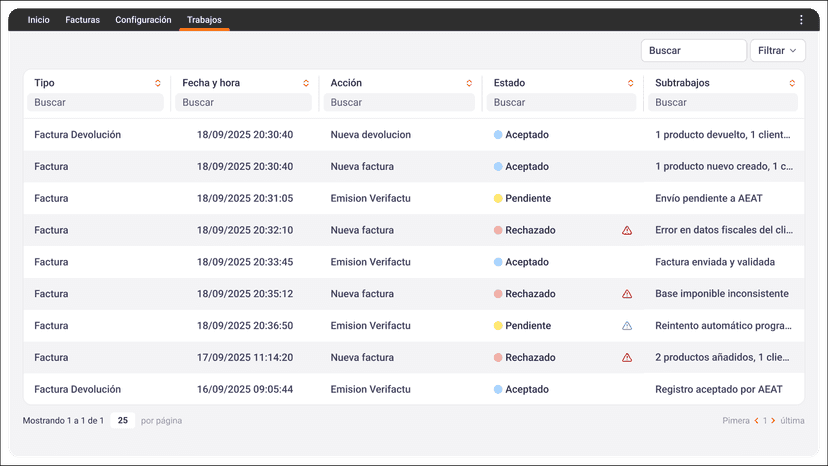The image size is (828, 466).
Task: Click blue warning icon at 20:36:50 row
Action: point(627,325)
